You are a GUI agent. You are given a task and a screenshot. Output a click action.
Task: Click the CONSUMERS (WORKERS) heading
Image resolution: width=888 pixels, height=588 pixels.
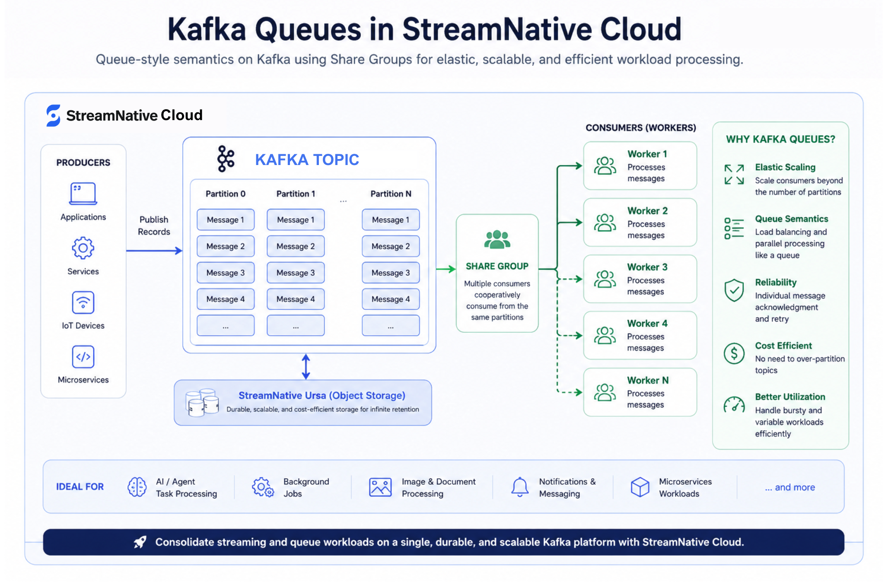click(640, 127)
